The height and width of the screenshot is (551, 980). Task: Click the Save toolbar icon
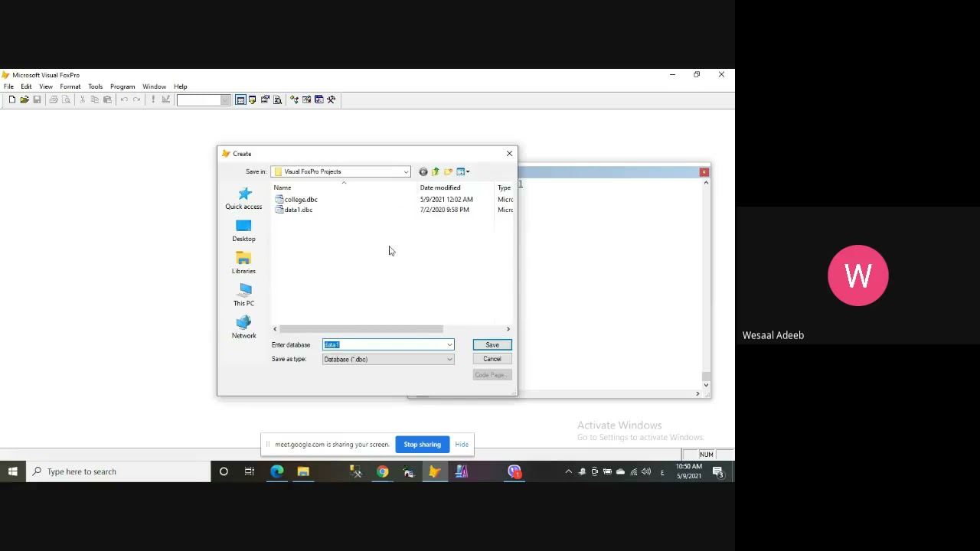[x=37, y=99]
